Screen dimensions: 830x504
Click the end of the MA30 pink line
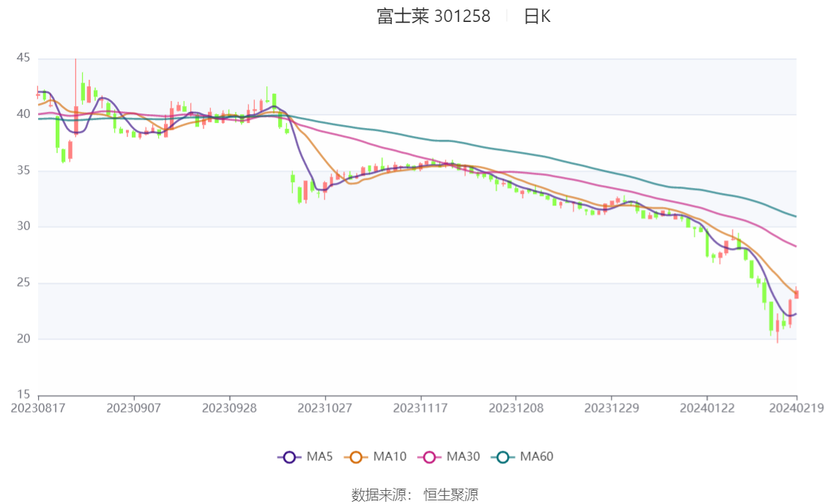(796, 246)
